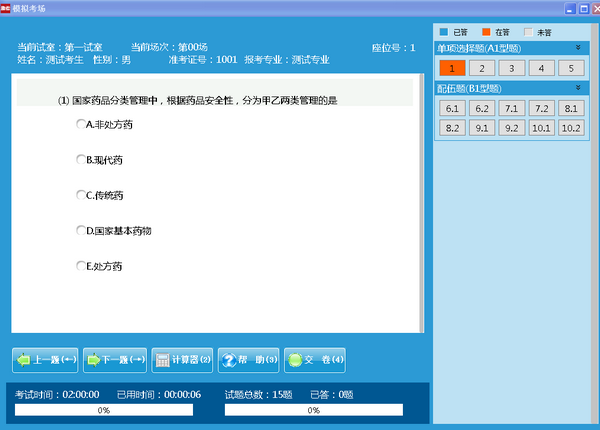This screenshot has width=600, height=430.
Task: Select option A 非处方药
Action: tap(81, 124)
